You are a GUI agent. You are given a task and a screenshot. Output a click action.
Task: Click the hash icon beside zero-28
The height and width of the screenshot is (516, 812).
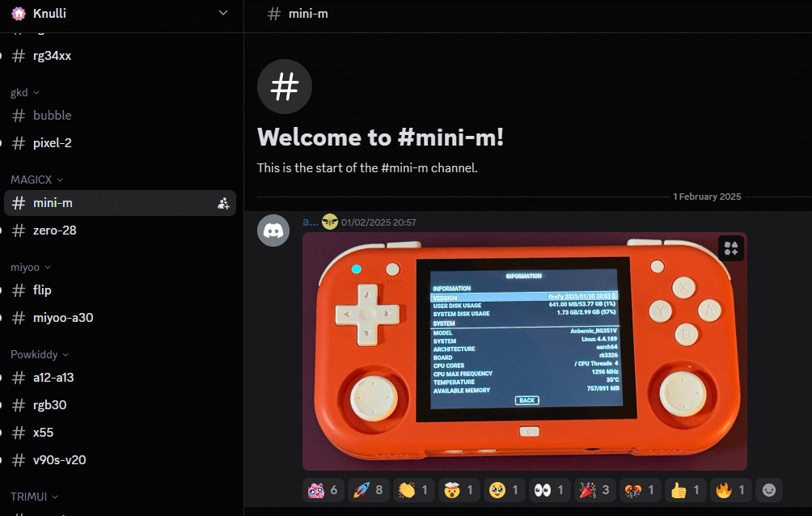coord(19,231)
